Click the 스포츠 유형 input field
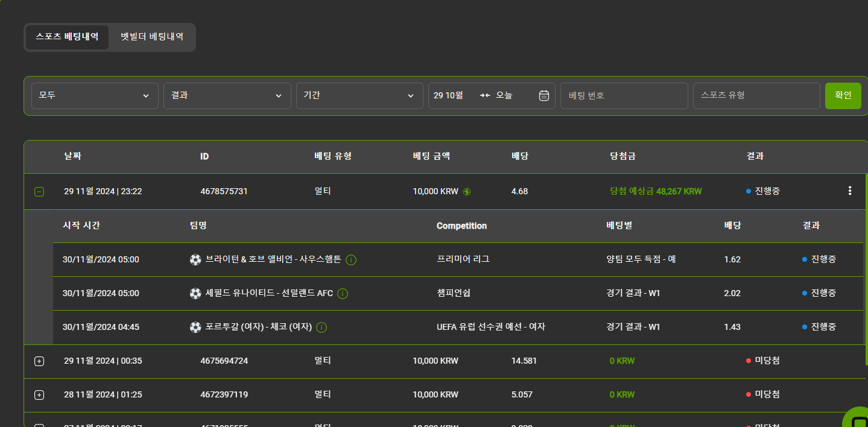The width and height of the screenshot is (868, 427). click(756, 96)
